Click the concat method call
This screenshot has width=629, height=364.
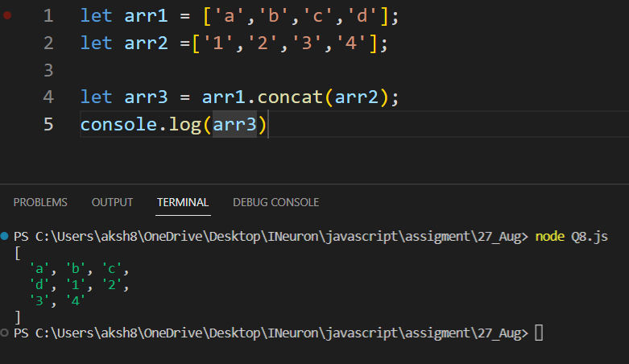pos(290,97)
